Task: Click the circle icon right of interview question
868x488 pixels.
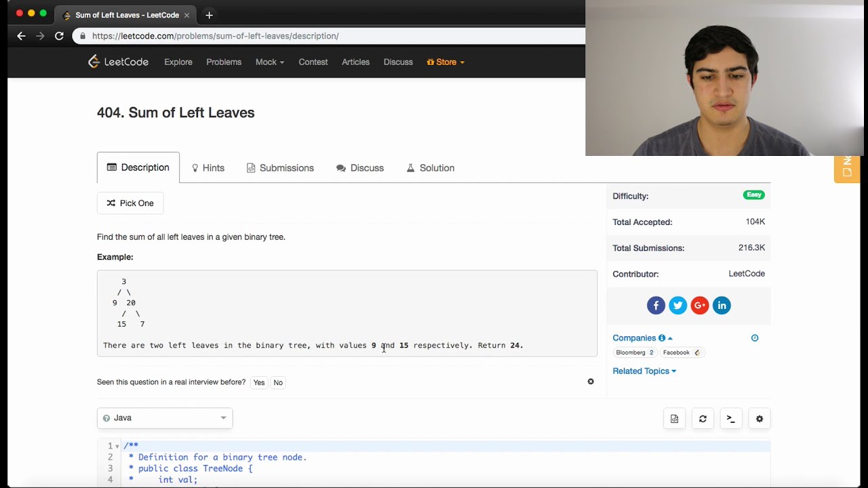Action: click(x=591, y=382)
